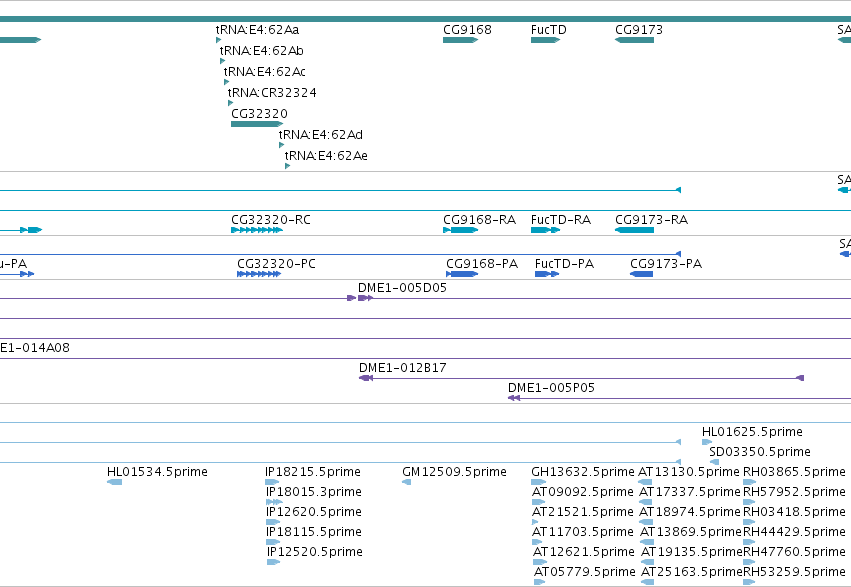Image resolution: width=851 pixels, height=587 pixels.
Task: Click the IP12520.5prime EST label
Action: coord(315,552)
